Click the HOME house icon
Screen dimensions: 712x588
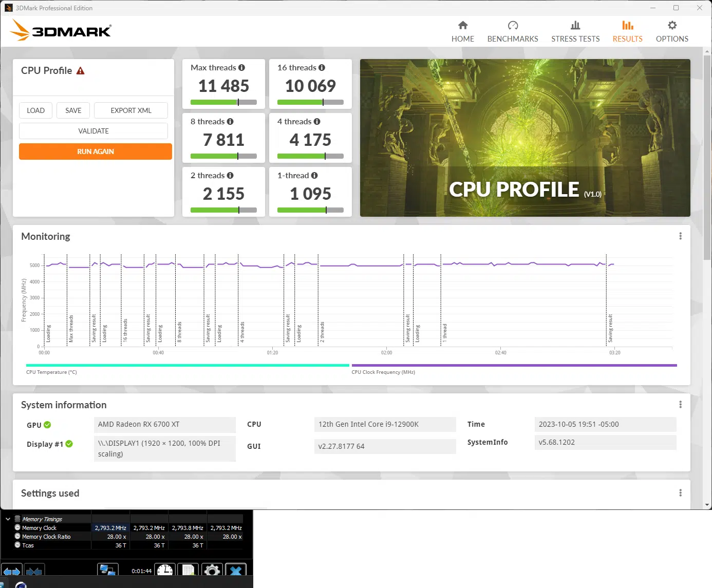(x=463, y=25)
